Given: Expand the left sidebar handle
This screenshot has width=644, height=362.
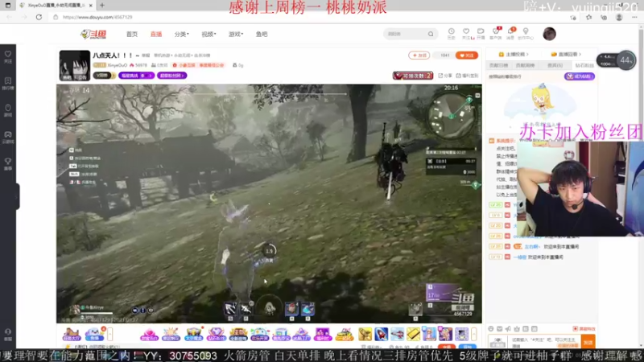Looking at the screenshot, I should point(17,196).
